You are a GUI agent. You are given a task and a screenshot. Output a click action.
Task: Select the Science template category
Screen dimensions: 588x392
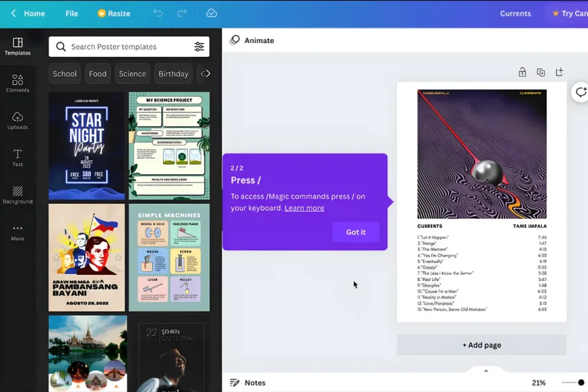coord(132,73)
